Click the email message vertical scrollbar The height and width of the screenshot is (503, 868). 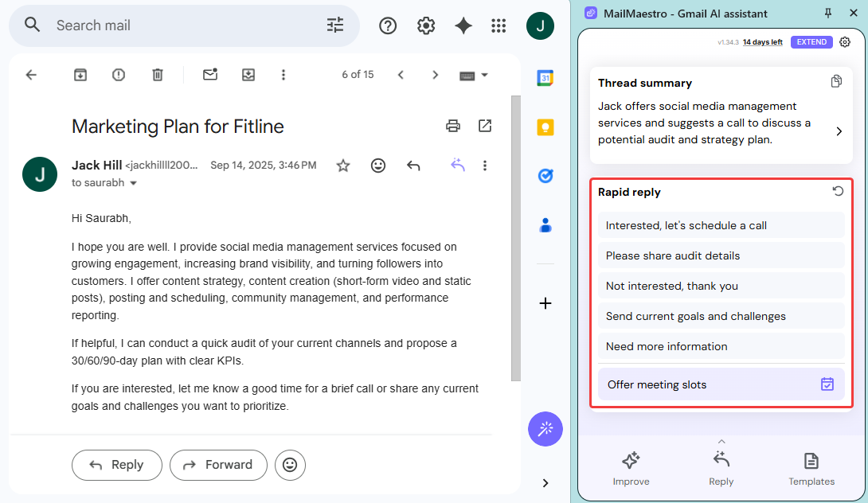515,239
